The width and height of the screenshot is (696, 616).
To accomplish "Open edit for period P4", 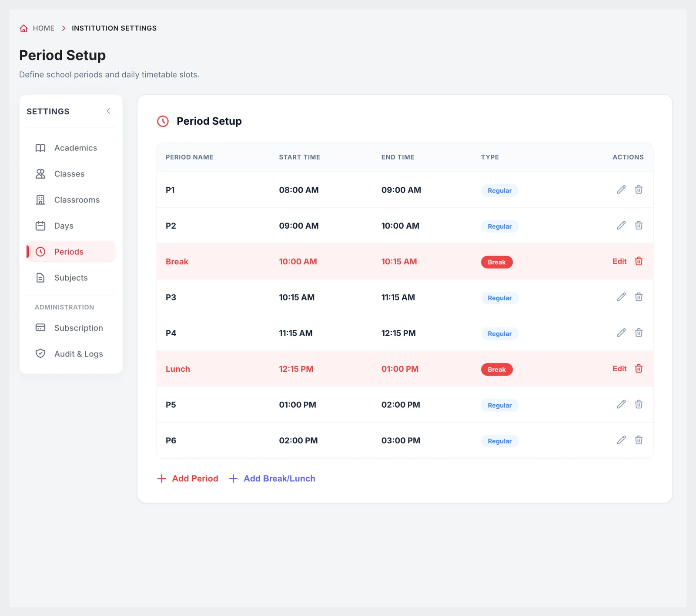I will point(621,333).
